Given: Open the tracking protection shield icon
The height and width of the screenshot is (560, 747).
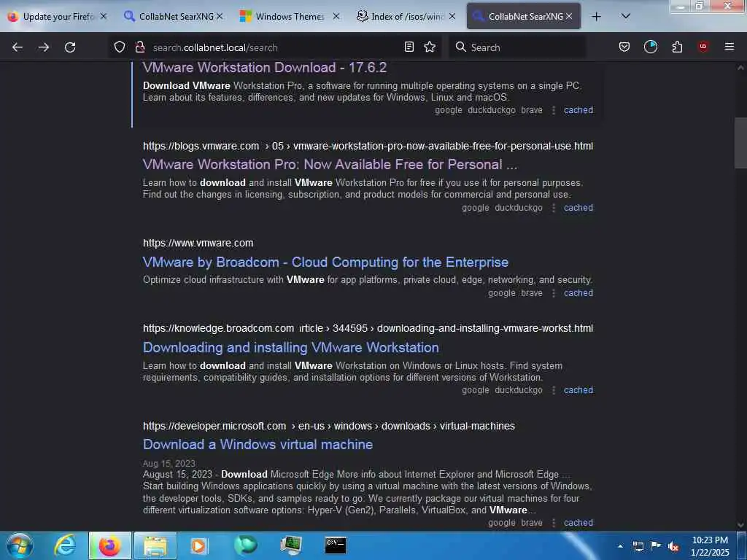Looking at the screenshot, I should (120, 47).
